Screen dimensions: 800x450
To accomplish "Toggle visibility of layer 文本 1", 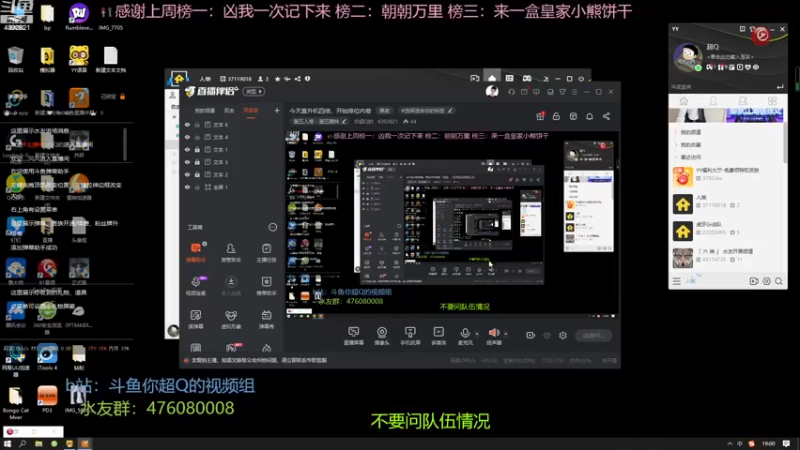I will tap(187, 149).
